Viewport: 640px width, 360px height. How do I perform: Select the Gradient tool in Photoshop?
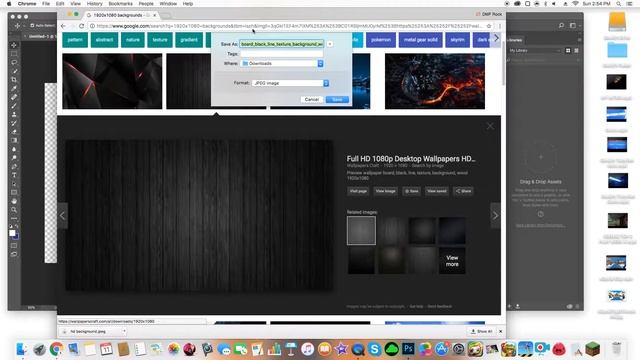(x=14, y=140)
